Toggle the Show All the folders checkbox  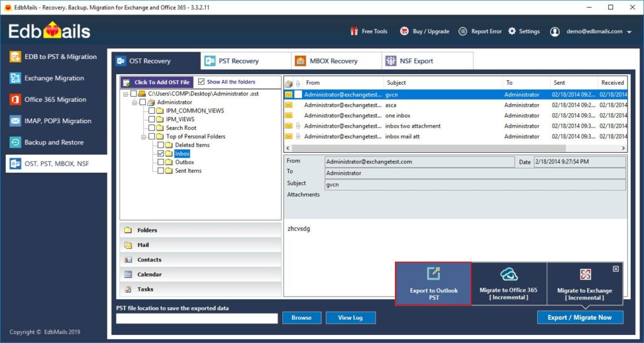201,82
